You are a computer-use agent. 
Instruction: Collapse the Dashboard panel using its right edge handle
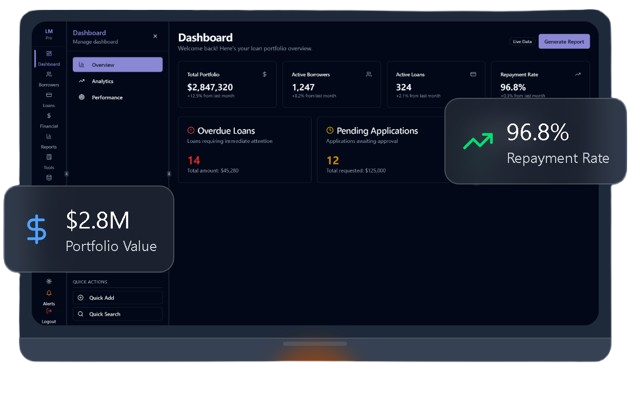(x=169, y=174)
